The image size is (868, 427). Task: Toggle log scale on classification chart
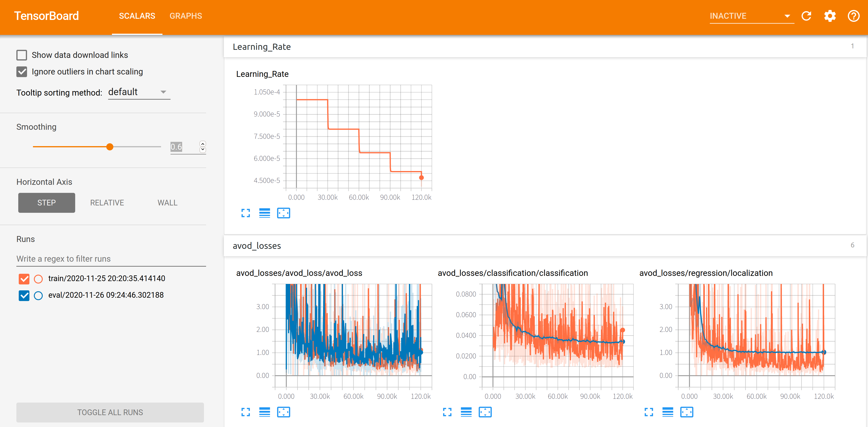pos(466,412)
